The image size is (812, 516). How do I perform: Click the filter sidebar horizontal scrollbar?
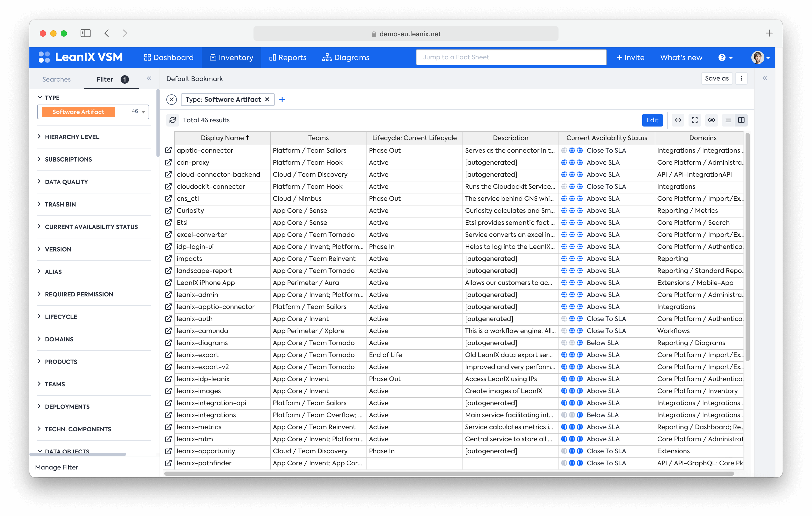(78, 454)
